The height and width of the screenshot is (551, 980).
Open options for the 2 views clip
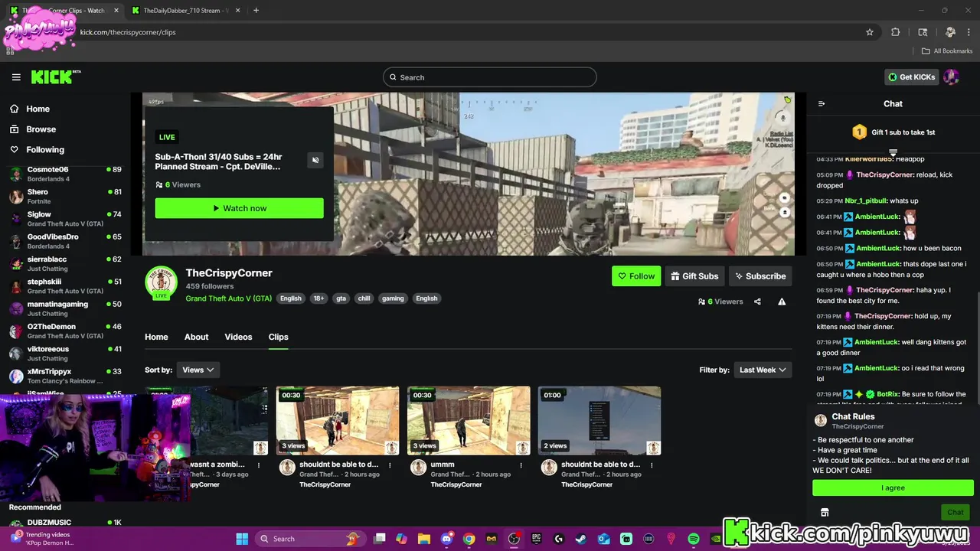[x=652, y=465]
